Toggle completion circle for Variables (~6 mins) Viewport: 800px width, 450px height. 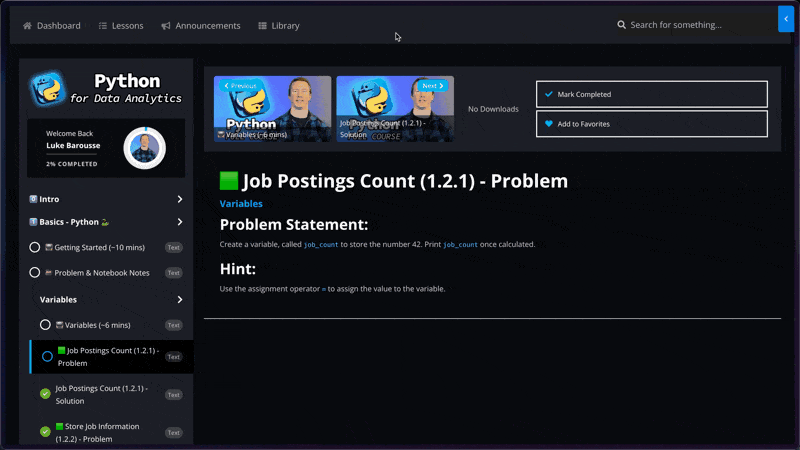point(45,325)
